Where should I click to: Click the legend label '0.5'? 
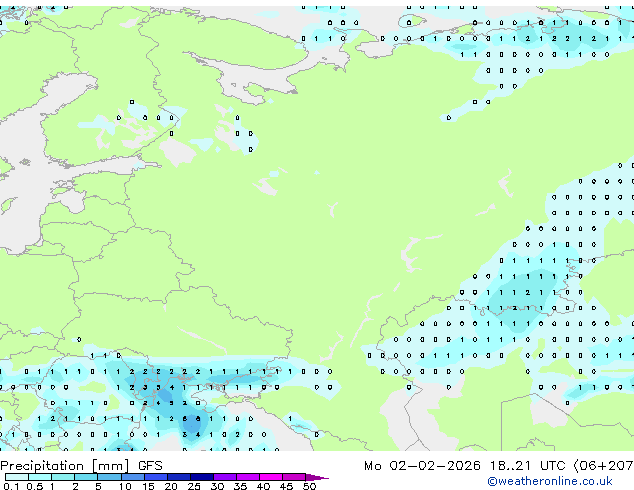[35, 486]
